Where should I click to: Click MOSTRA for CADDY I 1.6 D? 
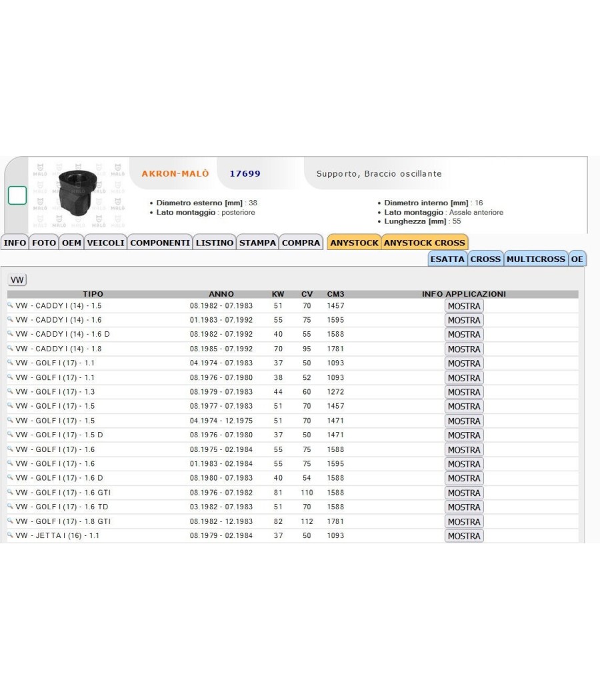pos(464,335)
